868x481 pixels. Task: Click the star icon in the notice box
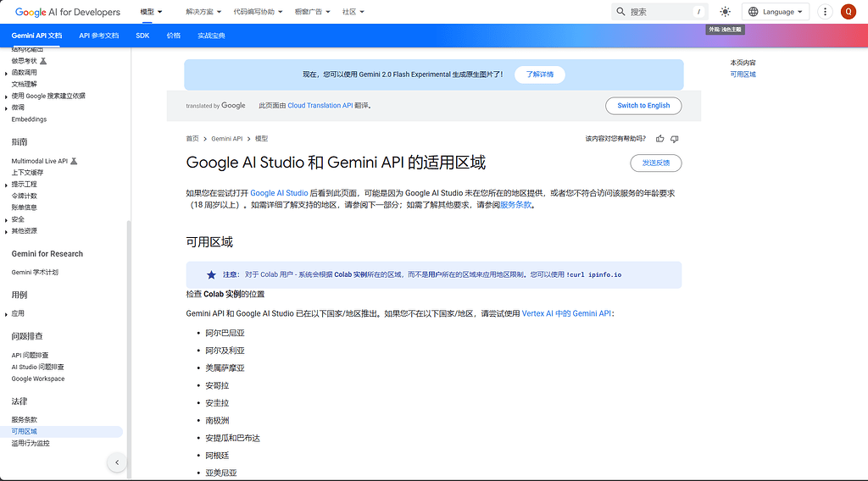[x=211, y=274]
